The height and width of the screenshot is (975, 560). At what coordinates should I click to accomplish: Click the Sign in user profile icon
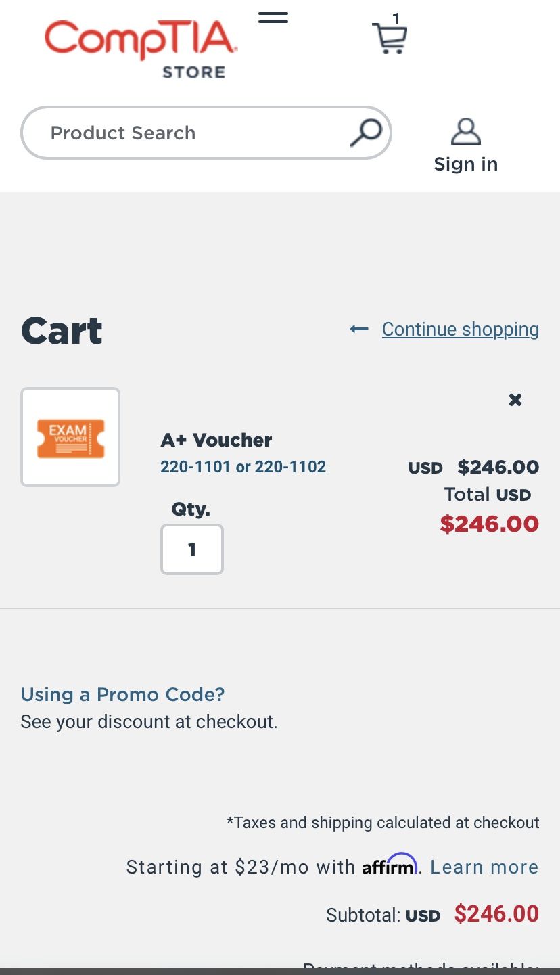pyautogui.click(x=465, y=132)
